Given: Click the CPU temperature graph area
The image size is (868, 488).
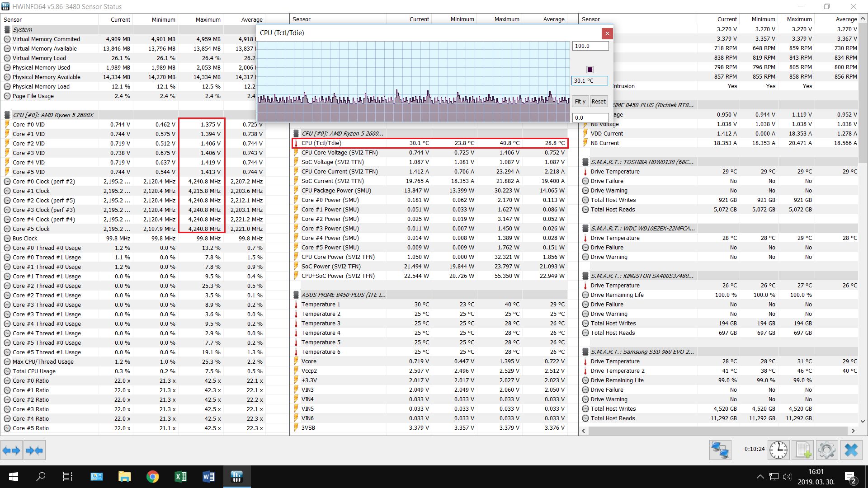Looking at the screenshot, I should [x=413, y=82].
